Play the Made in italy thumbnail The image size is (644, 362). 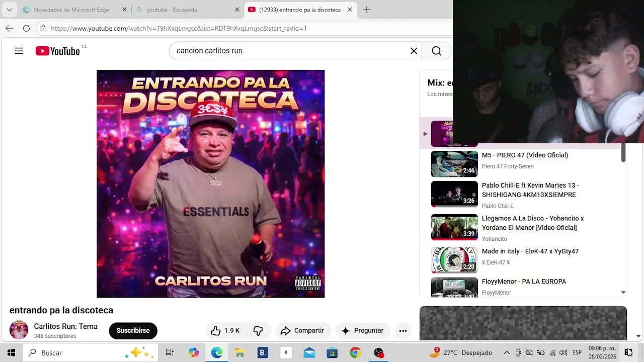pyautogui.click(x=454, y=260)
